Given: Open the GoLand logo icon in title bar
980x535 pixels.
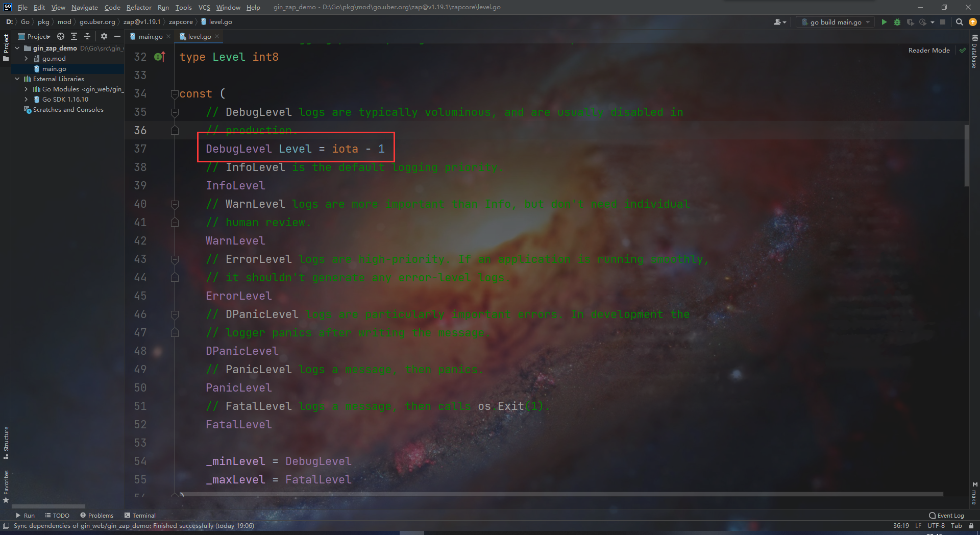Looking at the screenshot, I should [8, 7].
